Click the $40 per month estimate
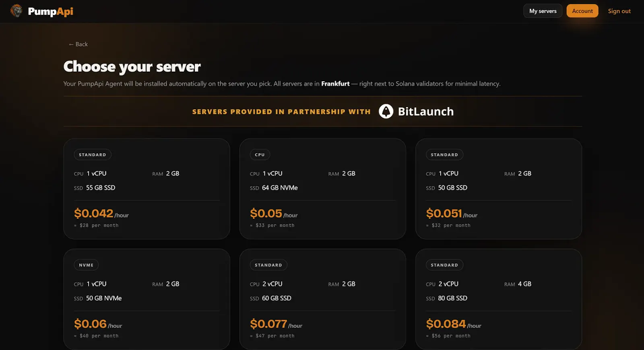This screenshot has width=644, height=350. click(x=96, y=336)
